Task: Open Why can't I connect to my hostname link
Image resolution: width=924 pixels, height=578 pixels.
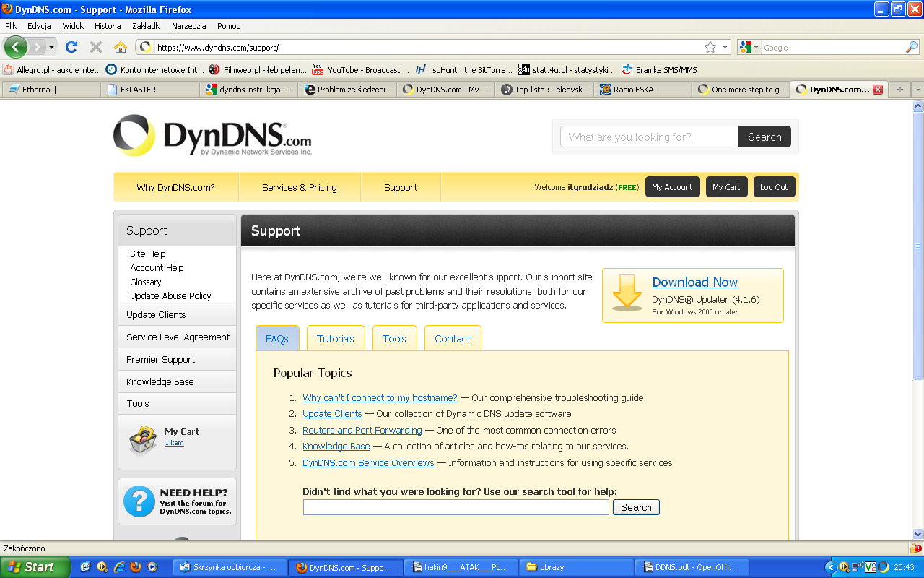Action: click(380, 397)
